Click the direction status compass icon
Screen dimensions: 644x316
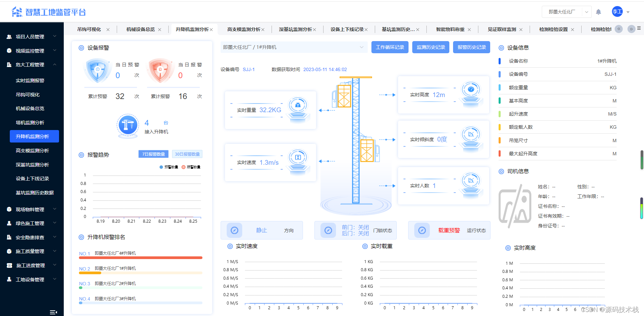click(234, 230)
